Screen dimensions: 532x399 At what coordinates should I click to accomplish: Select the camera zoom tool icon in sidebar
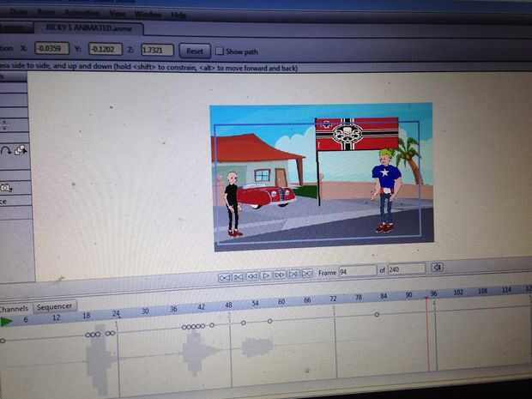[6, 188]
